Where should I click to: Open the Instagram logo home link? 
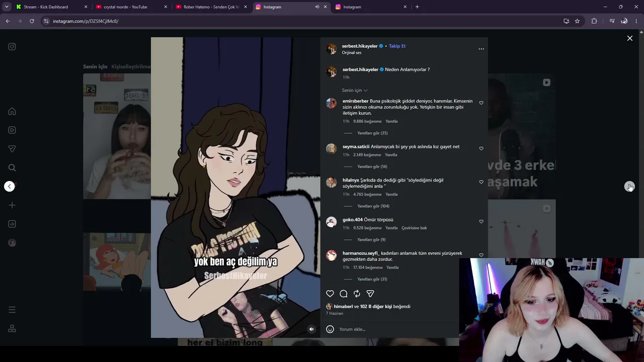(x=12, y=47)
